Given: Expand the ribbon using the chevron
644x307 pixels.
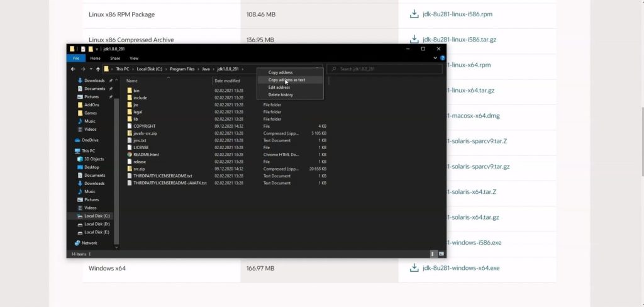Looking at the screenshot, I should tap(435, 59).
